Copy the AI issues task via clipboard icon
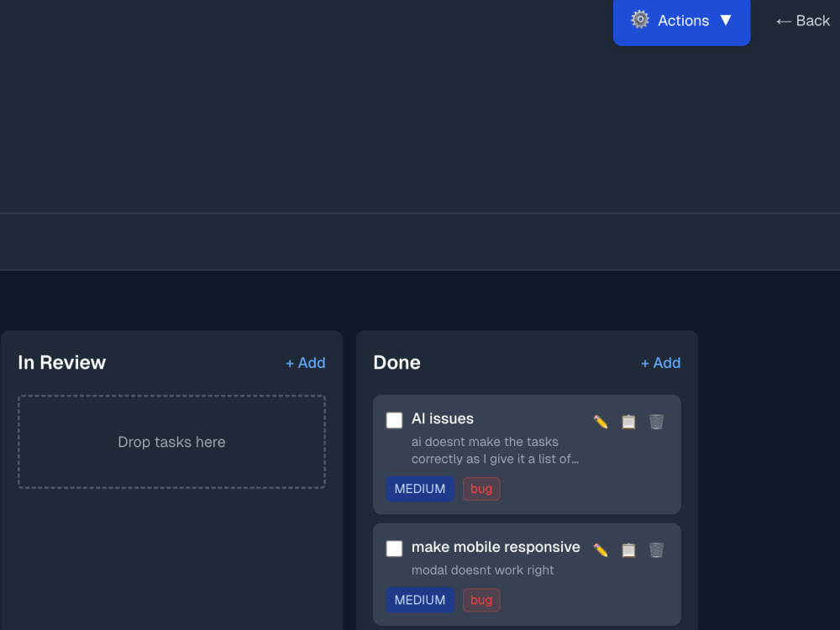Image resolution: width=840 pixels, height=630 pixels. point(628,423)
